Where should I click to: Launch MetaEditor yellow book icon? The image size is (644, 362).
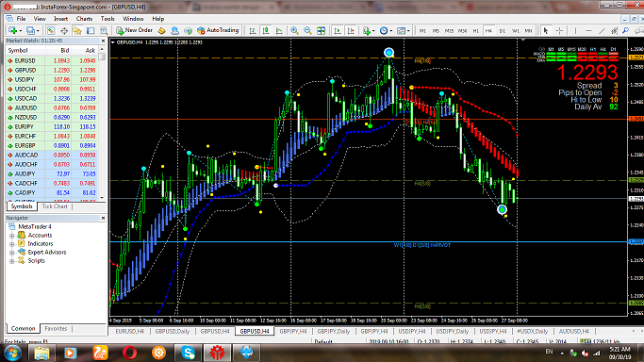(161, 31)
